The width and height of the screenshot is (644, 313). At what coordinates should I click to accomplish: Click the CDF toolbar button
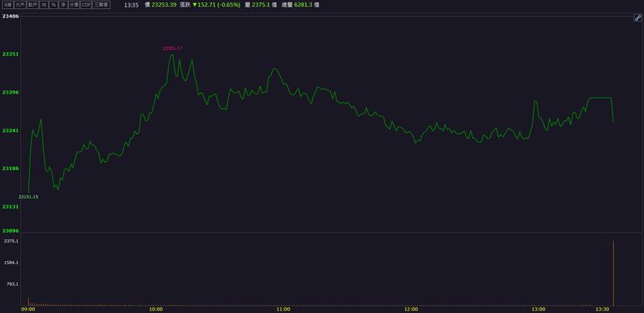click(x=86, y=5)
